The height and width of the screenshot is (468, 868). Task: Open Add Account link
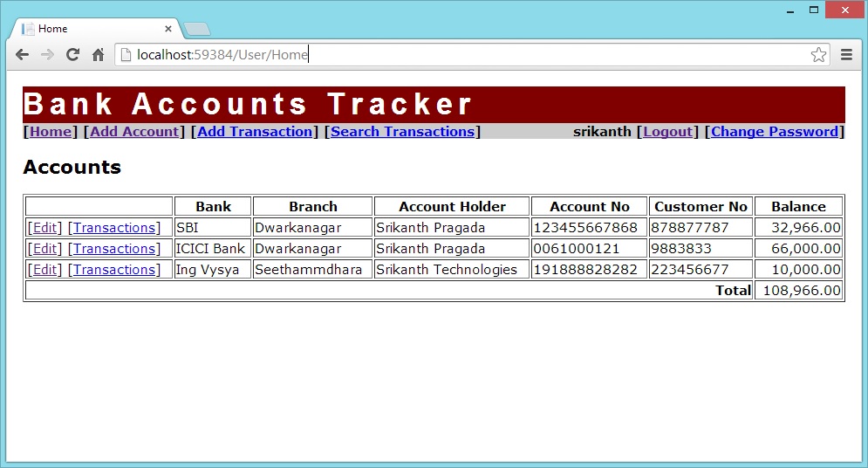coord(134,131)
